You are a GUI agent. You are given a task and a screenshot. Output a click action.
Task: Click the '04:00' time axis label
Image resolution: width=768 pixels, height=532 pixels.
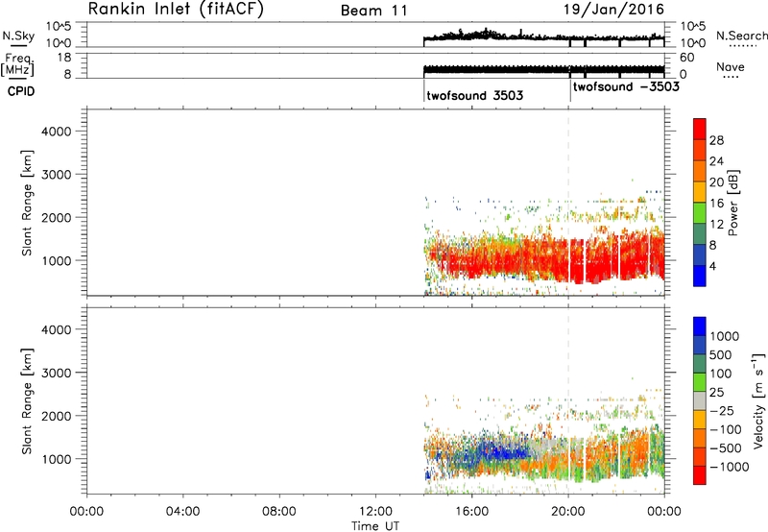(182, 512)
